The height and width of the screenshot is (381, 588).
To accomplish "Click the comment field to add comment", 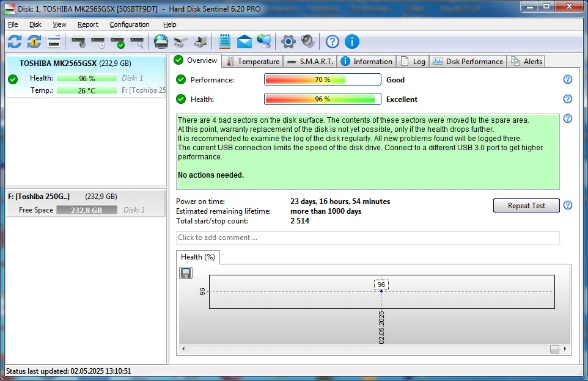I will (x=367, y=238).
